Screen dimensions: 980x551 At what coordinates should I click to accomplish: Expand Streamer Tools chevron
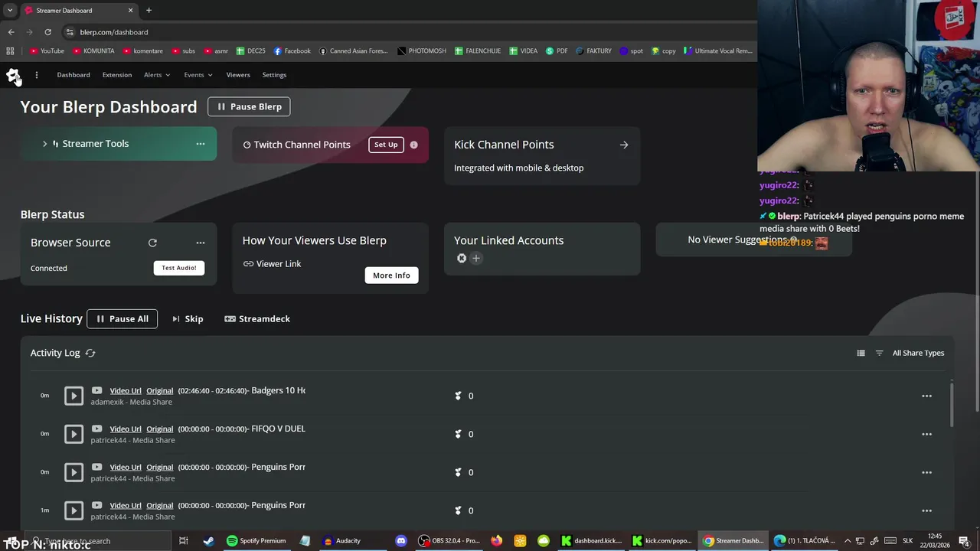(44, 144)
